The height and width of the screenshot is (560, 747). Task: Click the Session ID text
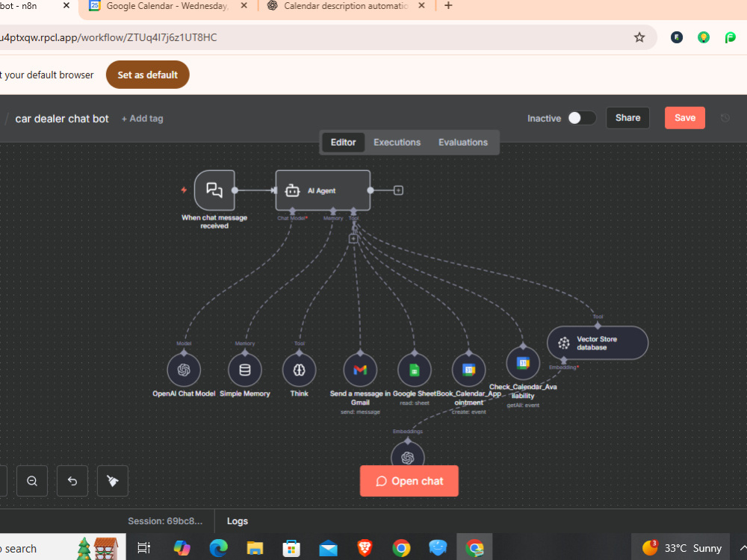tap(165, 521)
